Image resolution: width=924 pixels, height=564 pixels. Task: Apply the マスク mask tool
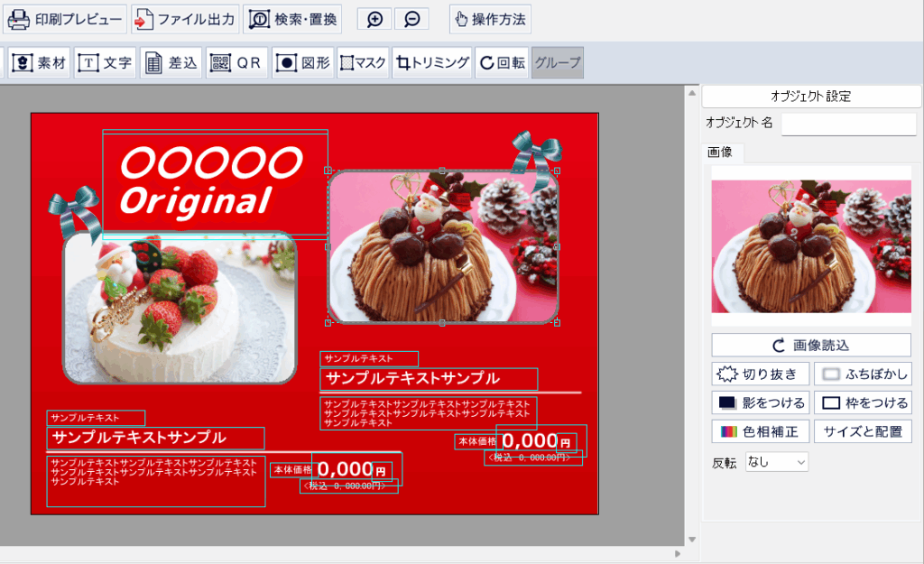pyautogui.click(x=363, y=63)
